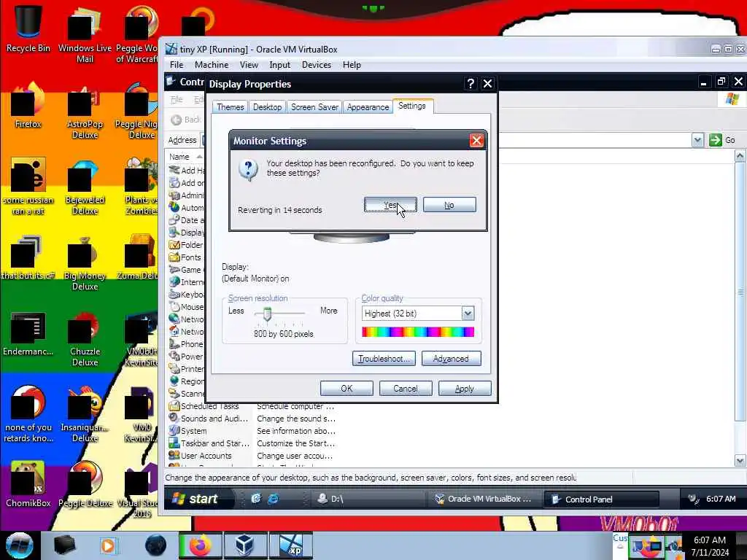Screen dimensions: 747x560
Task: Select the Folder Options icon
Action: [174, 245]
